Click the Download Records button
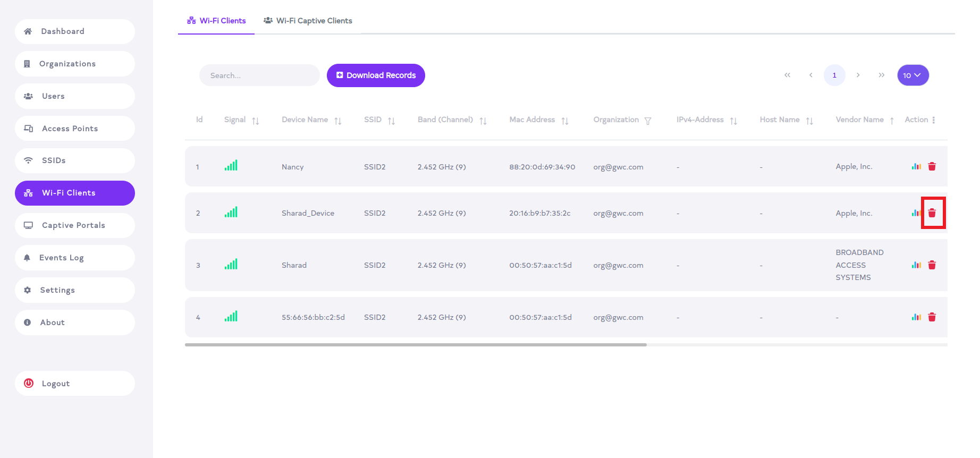This screenshot has height=458, width=980. 376,75
